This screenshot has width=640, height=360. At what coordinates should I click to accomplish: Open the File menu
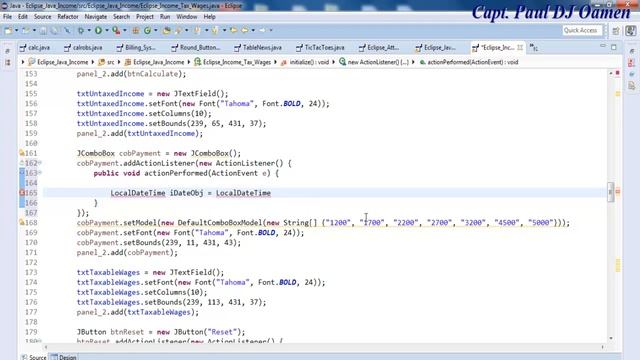[x=7, y=17]
